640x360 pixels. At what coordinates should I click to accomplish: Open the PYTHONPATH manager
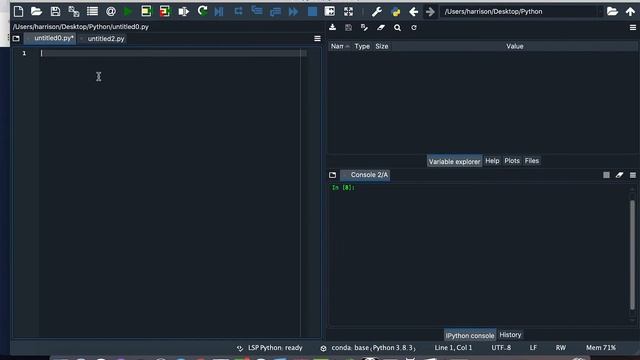(396, 11)
